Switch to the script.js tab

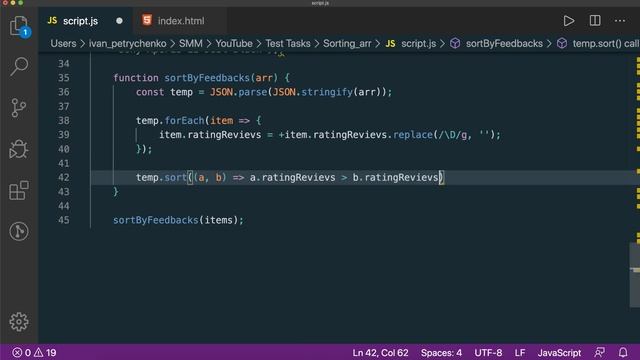80,21
